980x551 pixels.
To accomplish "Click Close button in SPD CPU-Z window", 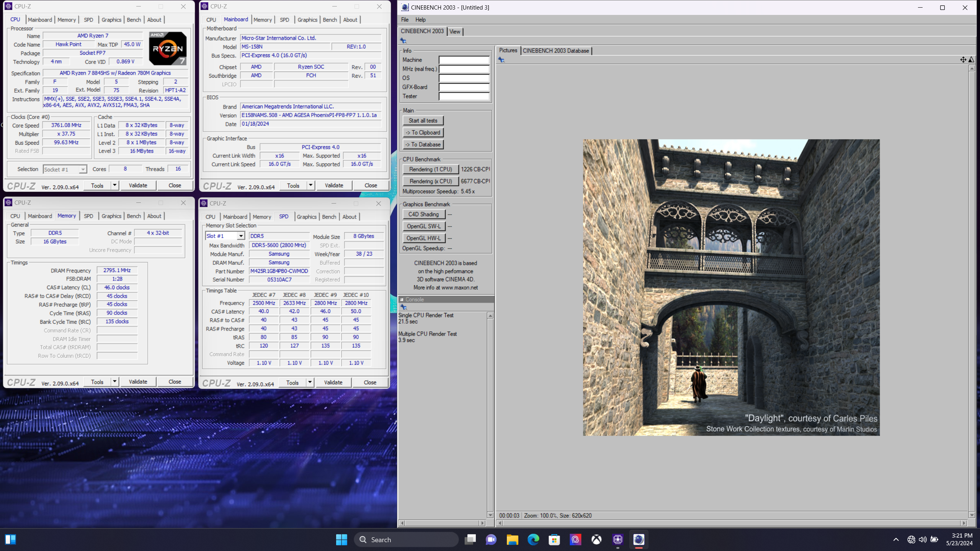I will click(370, 382).
